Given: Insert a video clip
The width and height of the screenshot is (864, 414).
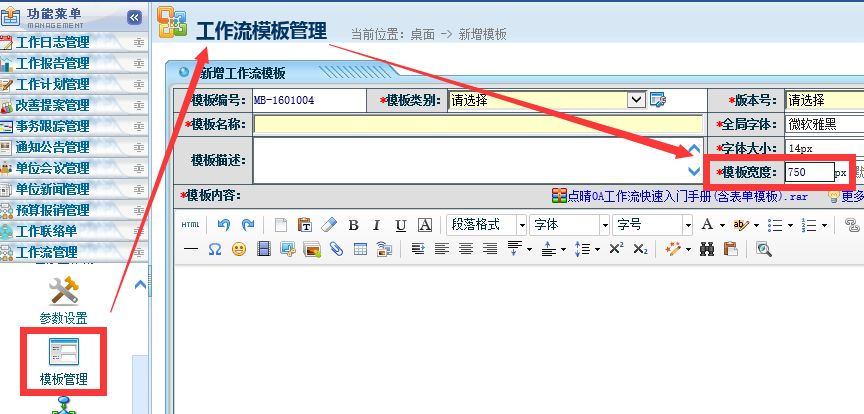Looking at the screenshot, I should [x=264, y=249].
